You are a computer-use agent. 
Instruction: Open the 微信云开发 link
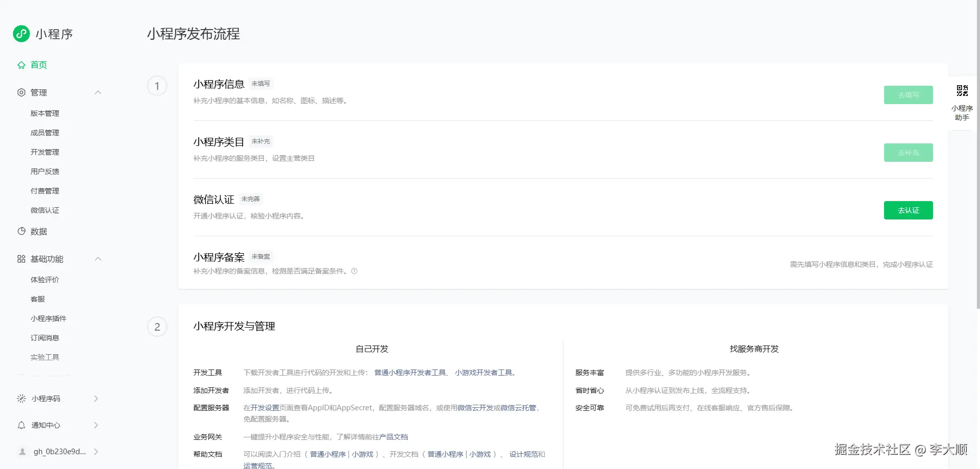475,408
